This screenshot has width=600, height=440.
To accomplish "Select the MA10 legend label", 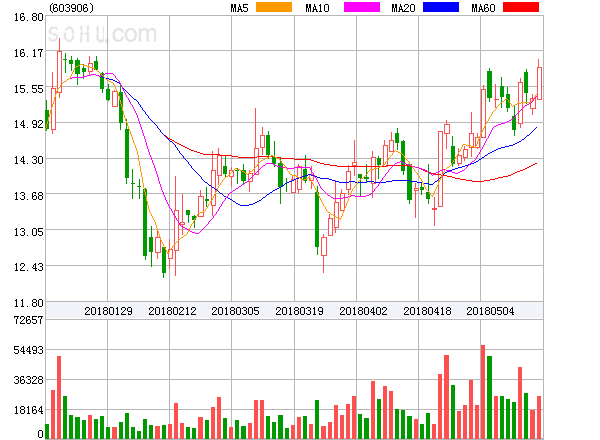I will pos(317,8).
